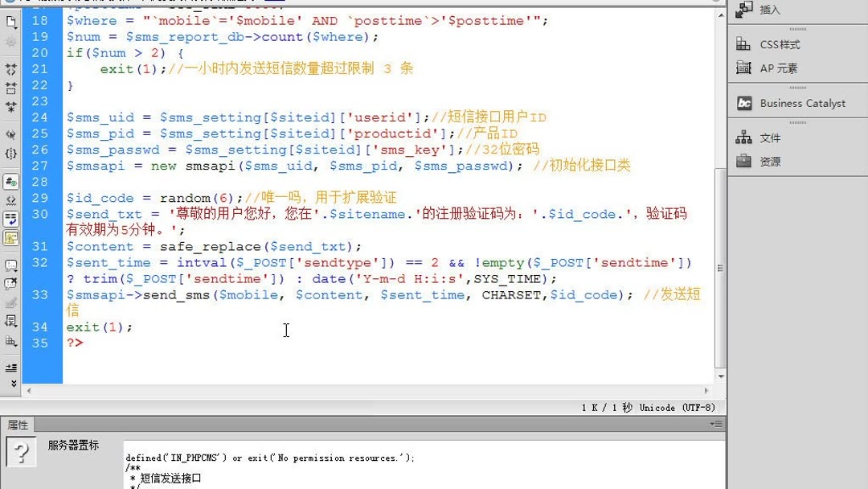Switch to the 属性 tab
The width and height of the screenshot is (868, 489).
[18, 425]
